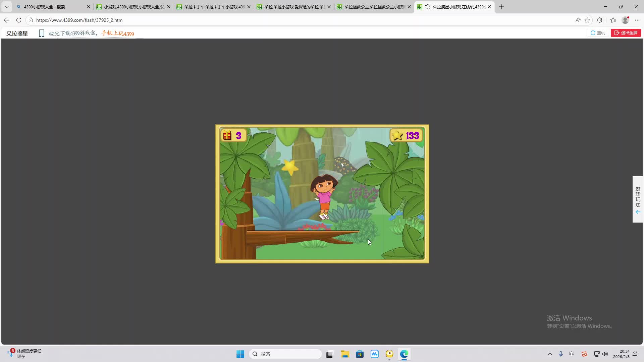Add page to favorites star icon
This screenshot has width=644, height=362.
pyautogui.click(x=587, y=20)
